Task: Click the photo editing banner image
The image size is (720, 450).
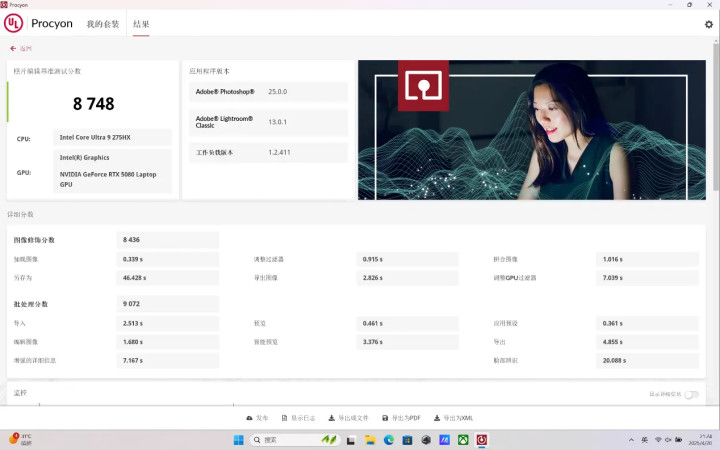Action: point(532,130)
